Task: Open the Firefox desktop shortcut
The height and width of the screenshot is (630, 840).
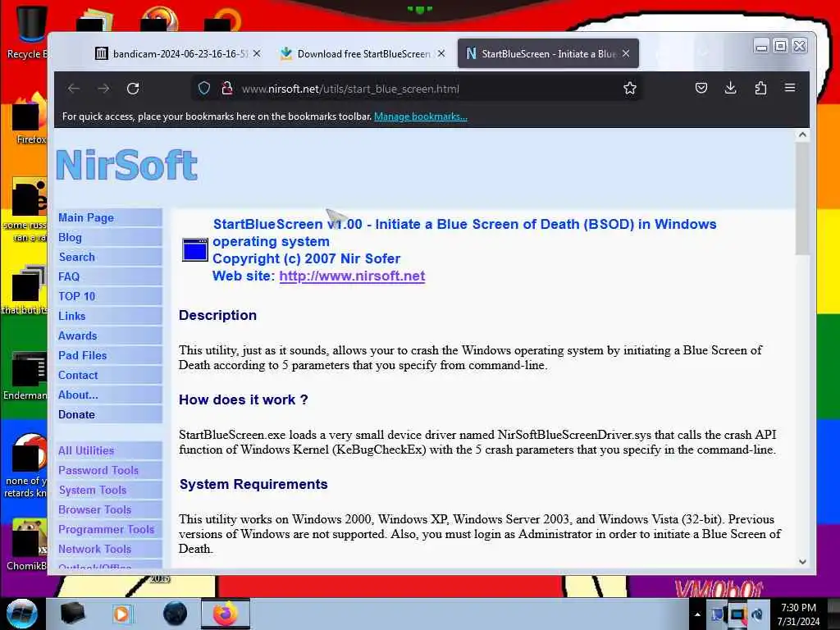Action: (x=28, y=119)
